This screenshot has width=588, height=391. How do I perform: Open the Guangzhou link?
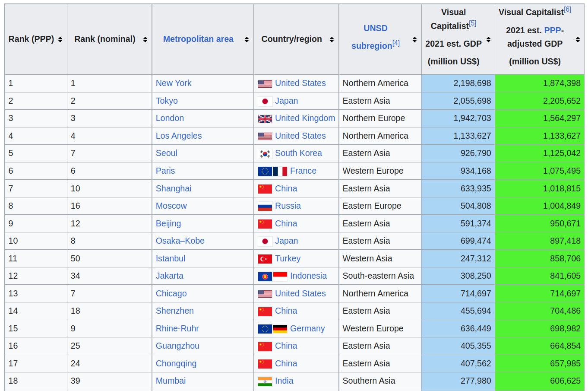177,346
